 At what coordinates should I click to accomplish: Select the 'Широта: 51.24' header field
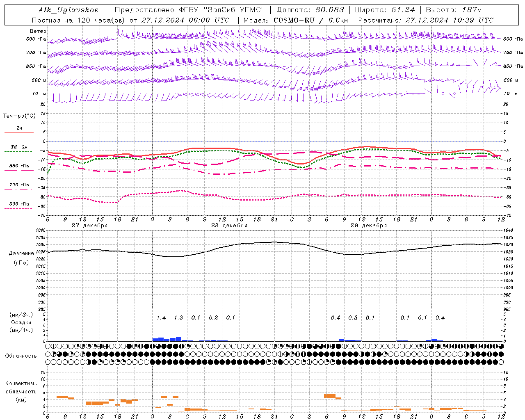pos(385,10)
